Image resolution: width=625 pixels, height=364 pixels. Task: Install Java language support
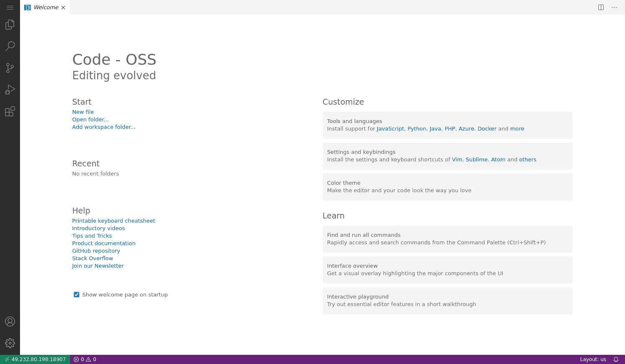point(435,129)
